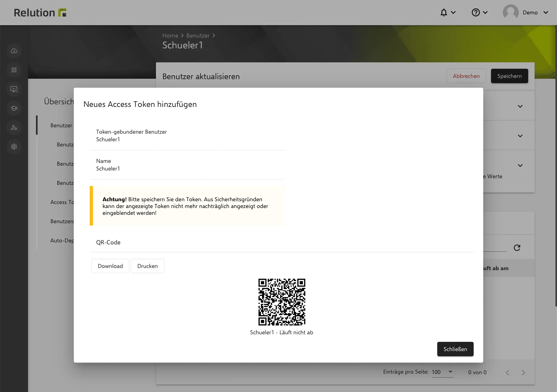Screen dimensions: 557x392
Task: Expand the first collapsed section chevron
Action: click(x=520, y=106)
